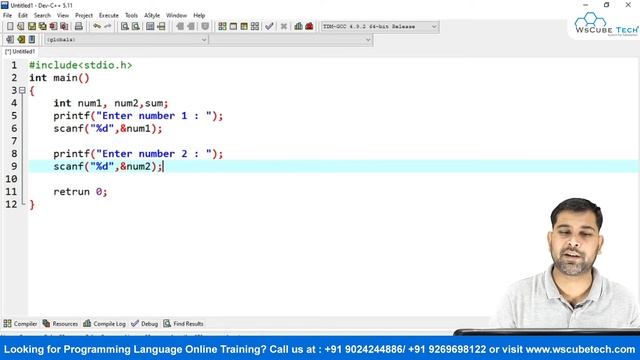The image size is (640, 360).
Task: Compile using the four-squares Compile icon
Action: coord(222,27)
